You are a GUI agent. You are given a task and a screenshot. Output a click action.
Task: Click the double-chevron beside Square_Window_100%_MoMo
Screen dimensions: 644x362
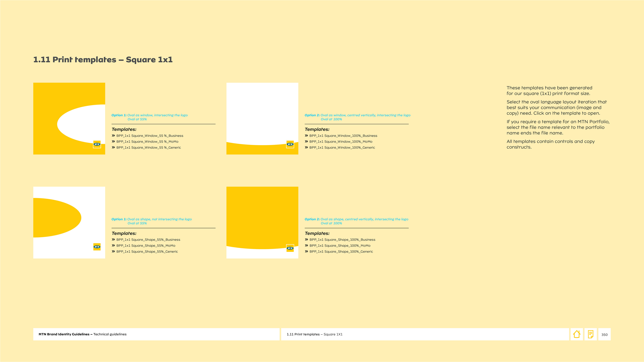point(306,142)
